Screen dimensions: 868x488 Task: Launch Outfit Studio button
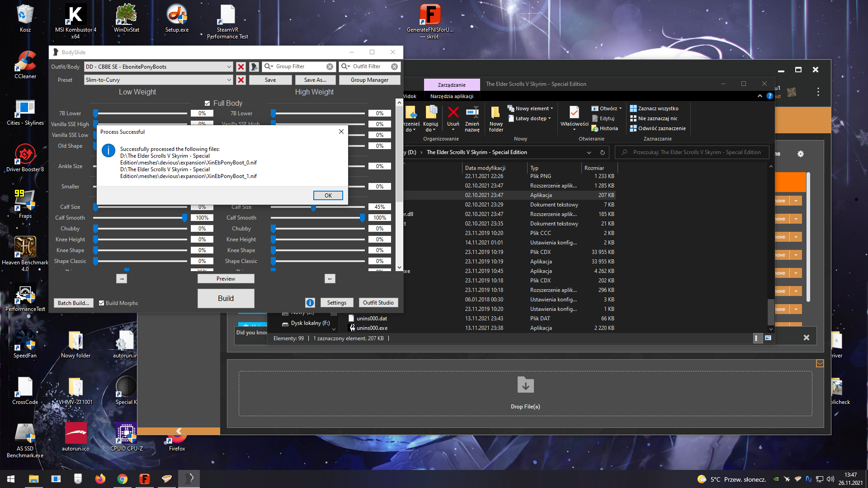point(378,303)
